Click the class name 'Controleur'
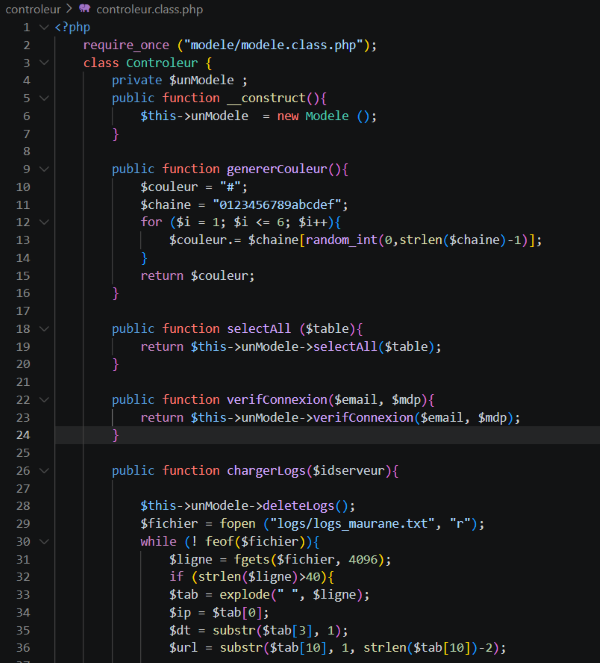This screenshot has height=663, width=600. point(162,63)
